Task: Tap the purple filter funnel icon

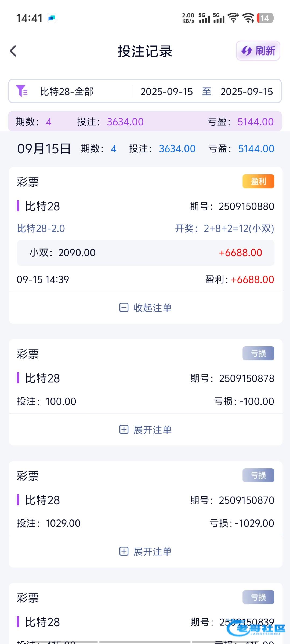Action: click(x=21, y=91)
